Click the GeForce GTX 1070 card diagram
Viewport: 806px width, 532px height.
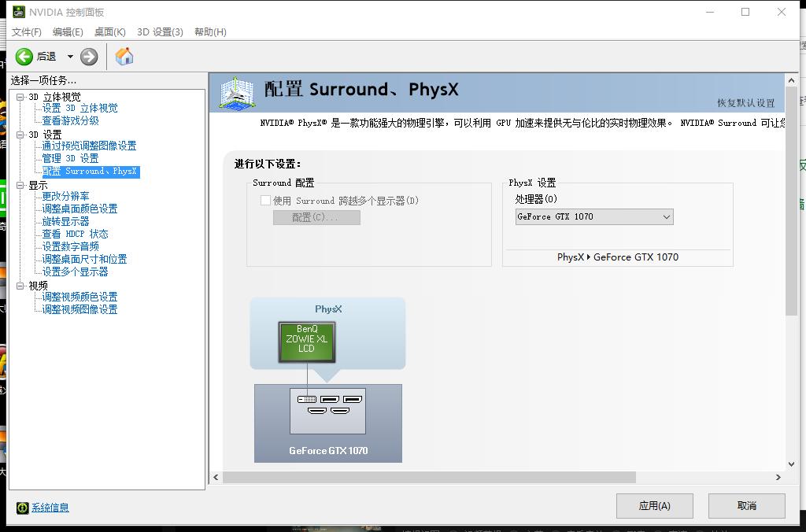pyautogui.click(x=327, y=410)
